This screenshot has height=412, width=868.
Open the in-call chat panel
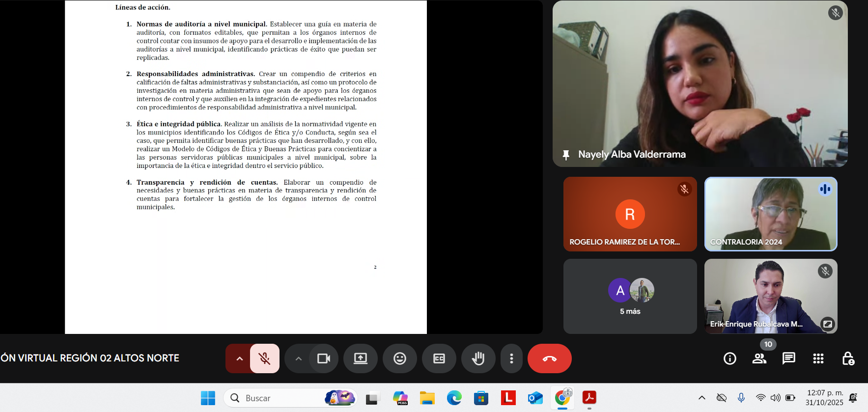point(789,358)
